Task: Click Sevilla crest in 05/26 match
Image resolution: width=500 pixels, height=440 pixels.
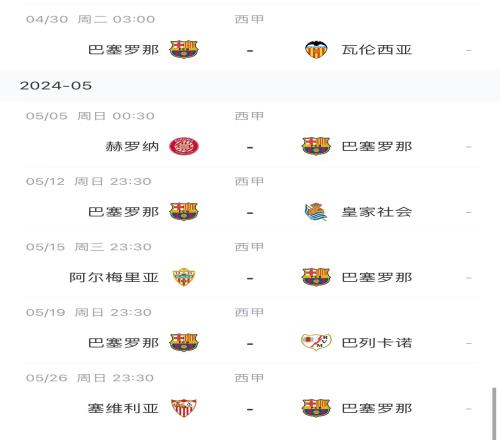Action: pyautogui.click(x=184, y=408)
